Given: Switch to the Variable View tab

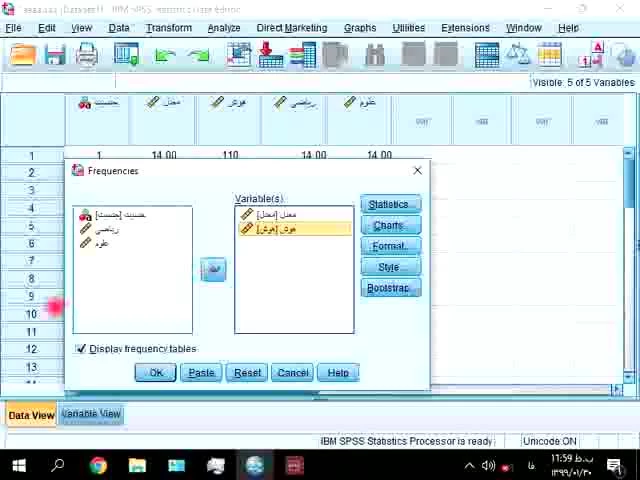Looking at the screenshot, I should click(91, 414).
